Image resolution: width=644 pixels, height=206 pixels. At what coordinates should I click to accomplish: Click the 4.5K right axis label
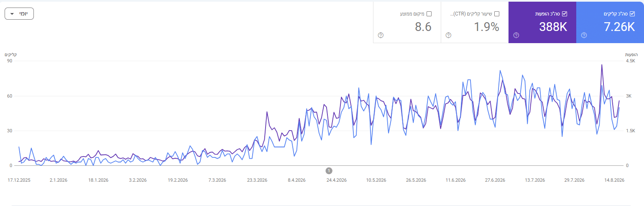[630, 61]
